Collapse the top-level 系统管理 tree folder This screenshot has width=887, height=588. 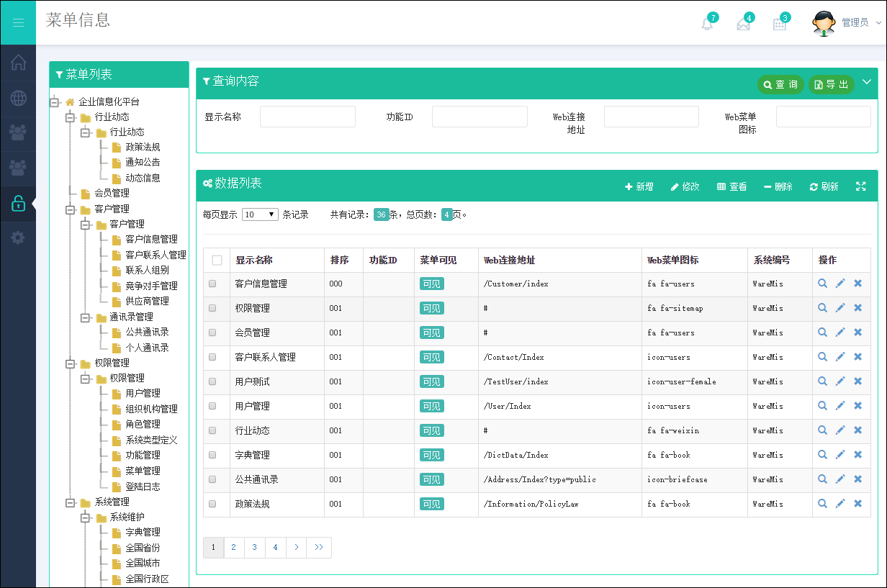(70, 502)
